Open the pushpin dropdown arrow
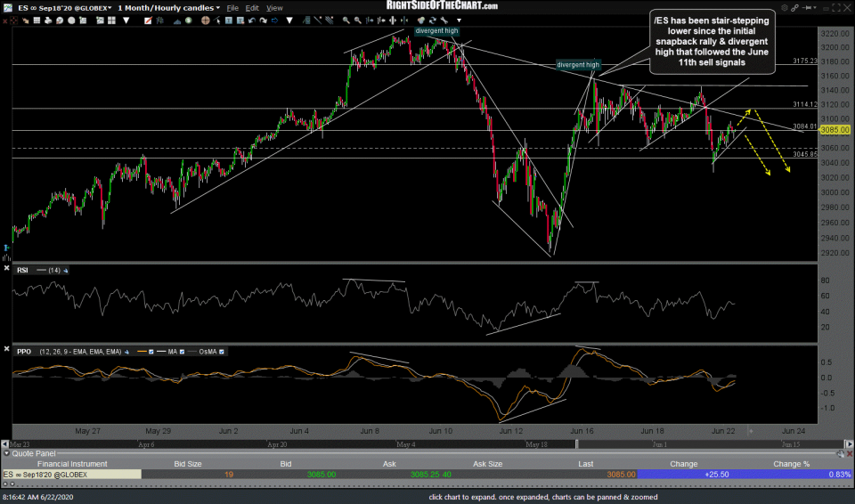855x504 pixels. (x=815, y=8)
